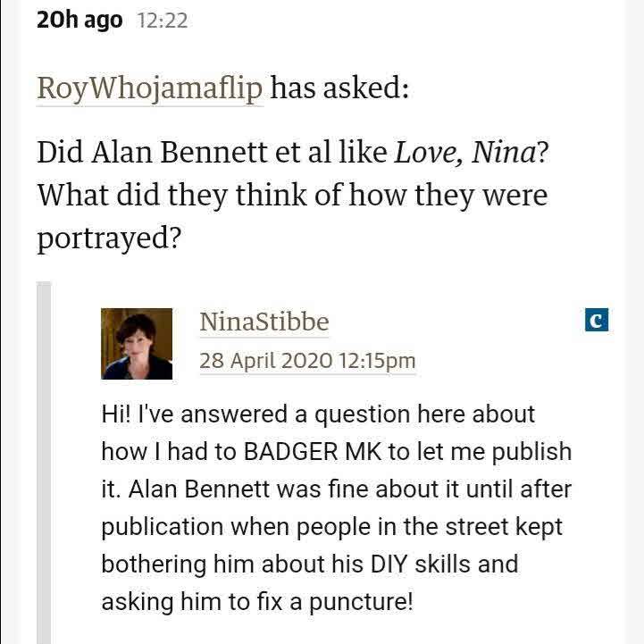Click the italic 'Love, Nina' title
The height and width of the screenshot is (644, 644).
465,152
